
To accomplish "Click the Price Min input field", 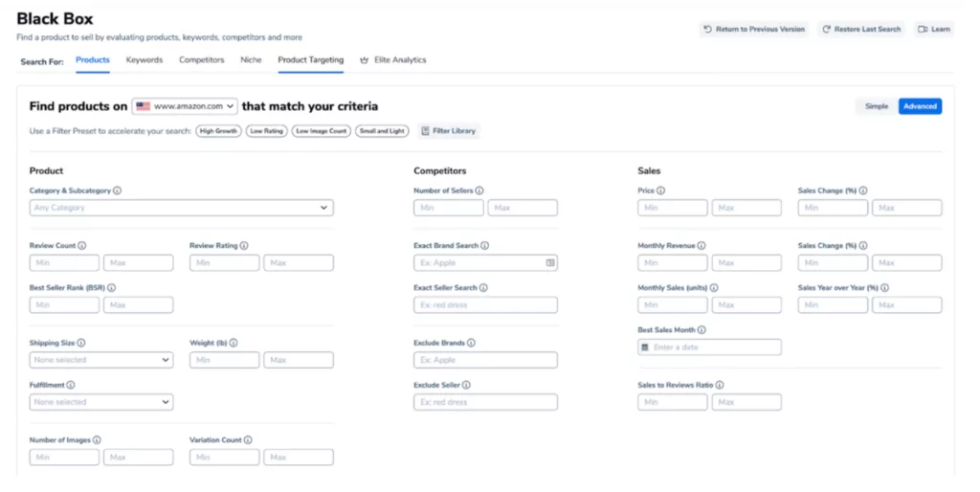I will pyautogui.click(x=672, y=208).
